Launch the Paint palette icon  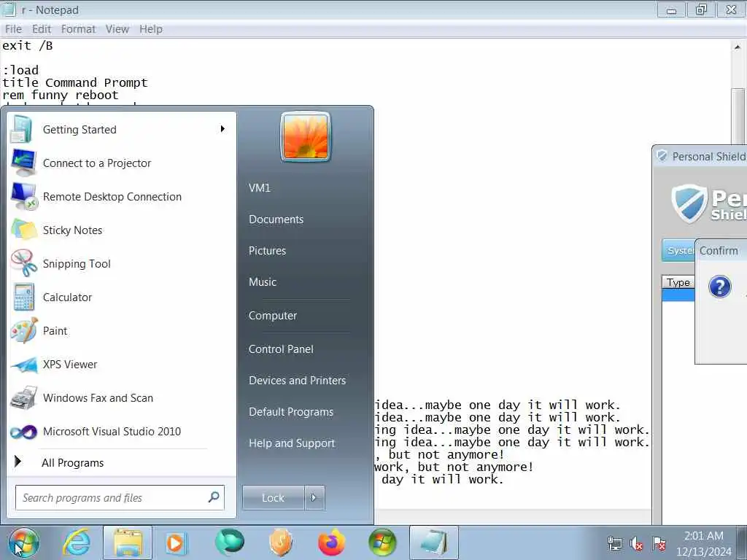coord(23,330)
